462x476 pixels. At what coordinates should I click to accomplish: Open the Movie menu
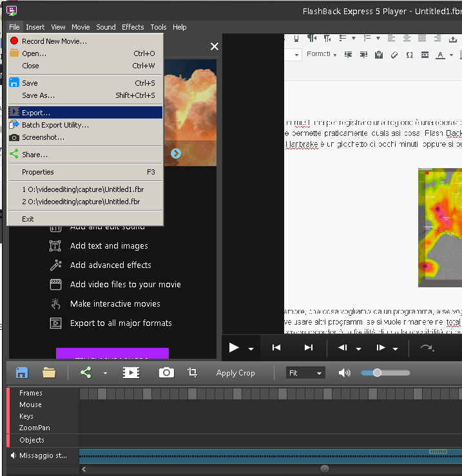81,27
